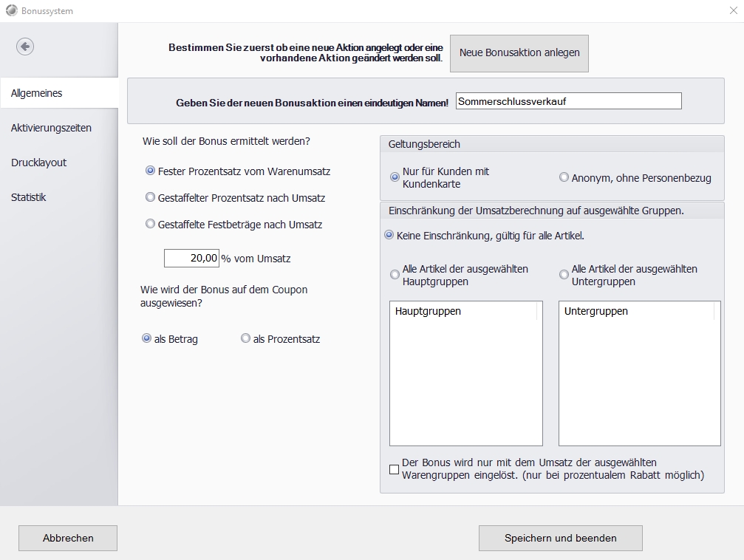Click the back arrow icon in sidebar
The width and height of the screenshot is (744, 560).
click(x=25, y=47)
